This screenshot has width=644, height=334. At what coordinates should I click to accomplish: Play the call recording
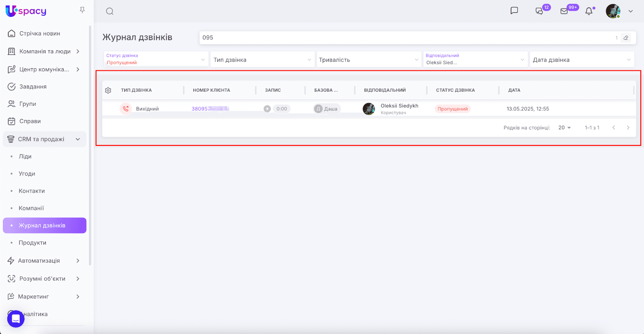point(267,109)
